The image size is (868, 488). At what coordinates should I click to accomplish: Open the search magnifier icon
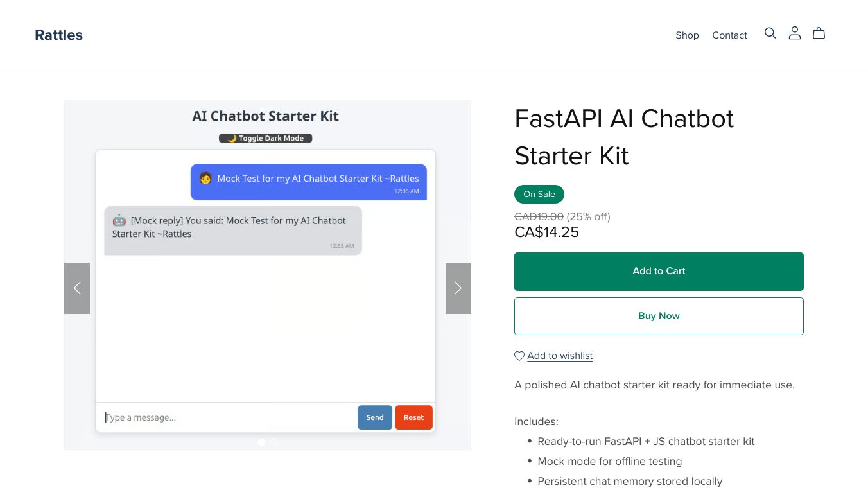770,33
